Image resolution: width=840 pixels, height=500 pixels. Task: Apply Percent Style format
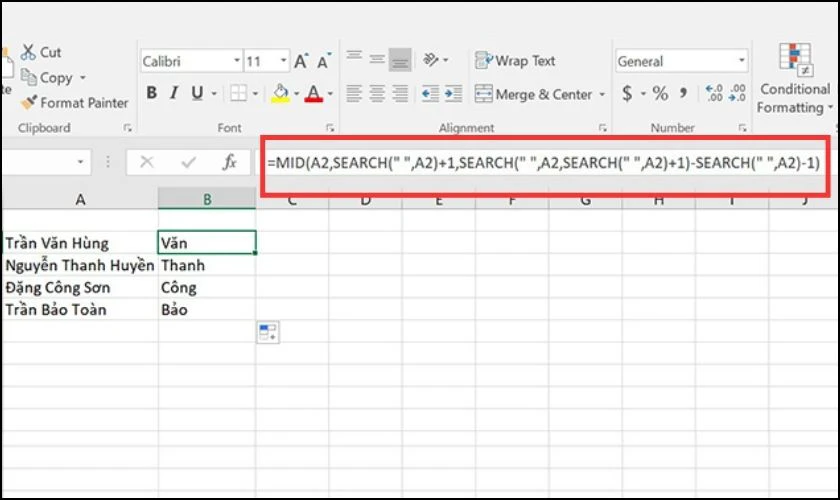[660, 94]
